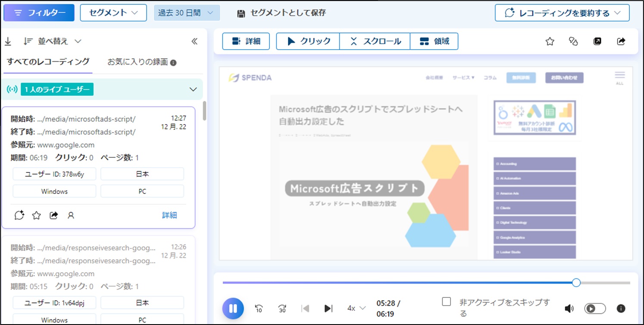Select the クリック heatmap tab

coord(308,41)
